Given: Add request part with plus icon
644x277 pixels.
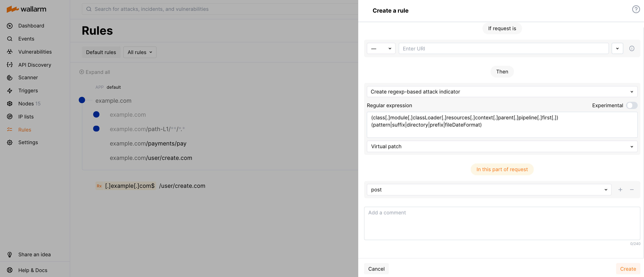Looking at the screenshot, I should point(620,190).
